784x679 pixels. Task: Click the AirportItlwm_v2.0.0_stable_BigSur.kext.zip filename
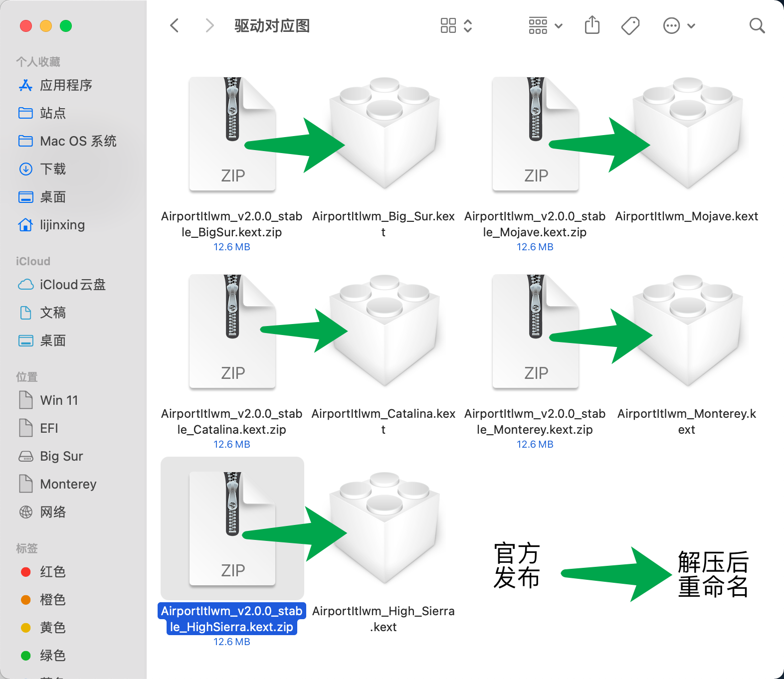232,224
